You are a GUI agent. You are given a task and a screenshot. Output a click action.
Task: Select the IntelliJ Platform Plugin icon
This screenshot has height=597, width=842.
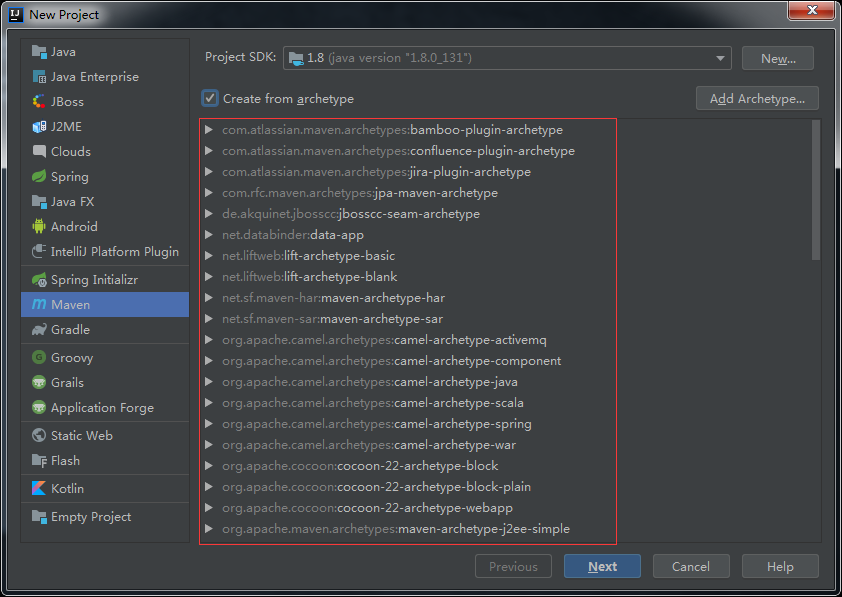[x=39, y=251]
